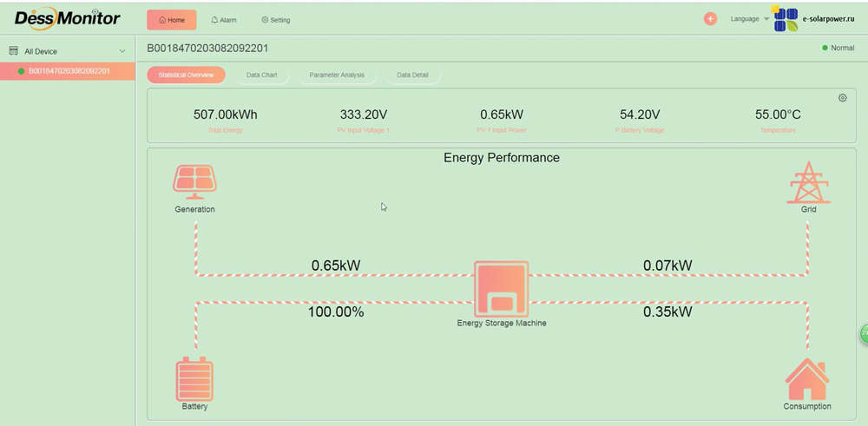Click the Consumption house icon
Image resolution: width=868 pixels, height=426 pixels.
coord(807,379)
